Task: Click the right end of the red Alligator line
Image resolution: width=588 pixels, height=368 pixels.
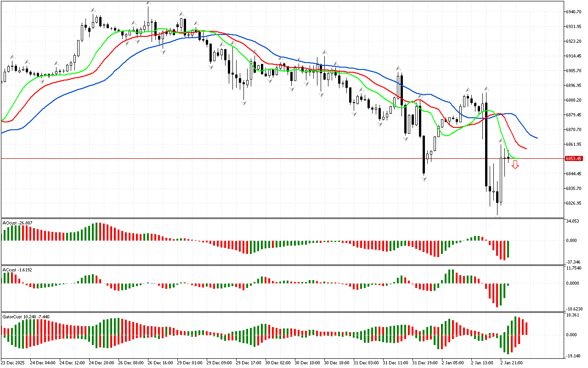Action: [526, 148]
